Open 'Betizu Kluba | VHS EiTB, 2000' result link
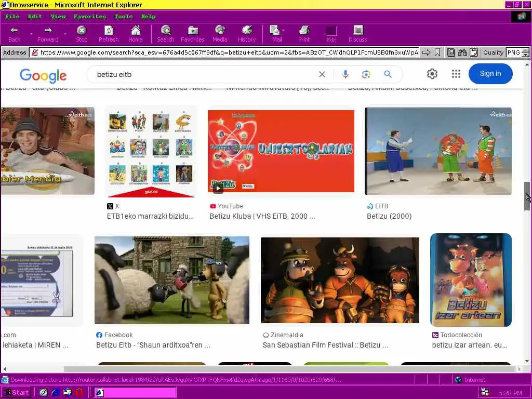The height and width of the screenshot is (399, 532). pyautogui.click(x=262, y=216)
